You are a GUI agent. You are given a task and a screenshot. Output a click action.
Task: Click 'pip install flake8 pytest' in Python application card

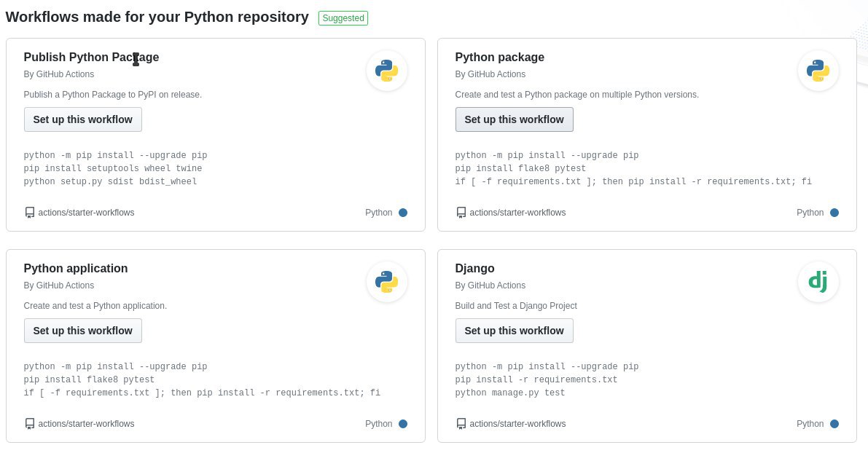tap(89, 379)
